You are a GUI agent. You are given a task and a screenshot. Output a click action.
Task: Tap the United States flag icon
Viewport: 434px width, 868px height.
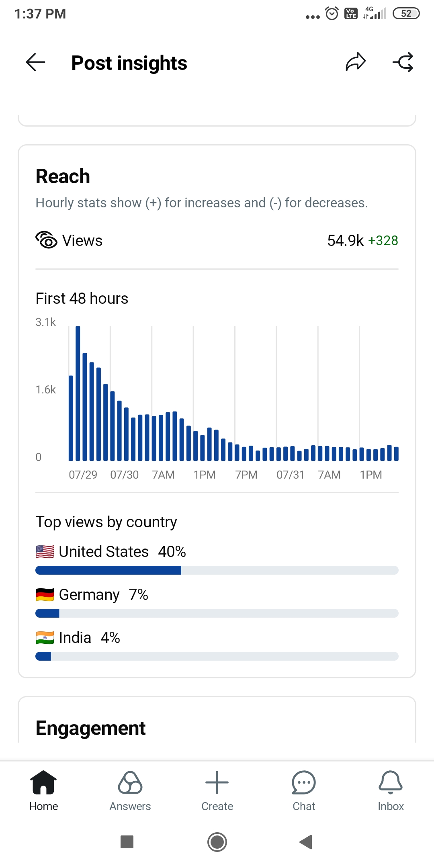[x=45, y=552]
